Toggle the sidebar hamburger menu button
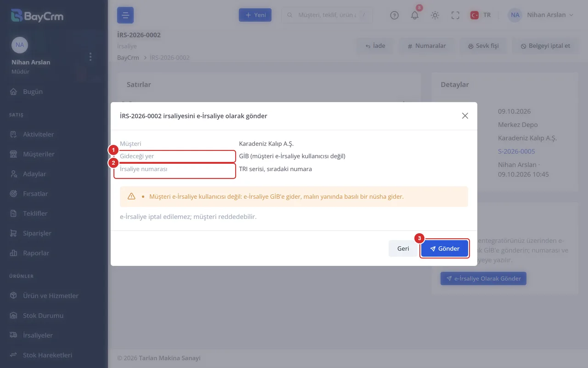The width and height of the screenshot is (588, 368). pos(125,15)
